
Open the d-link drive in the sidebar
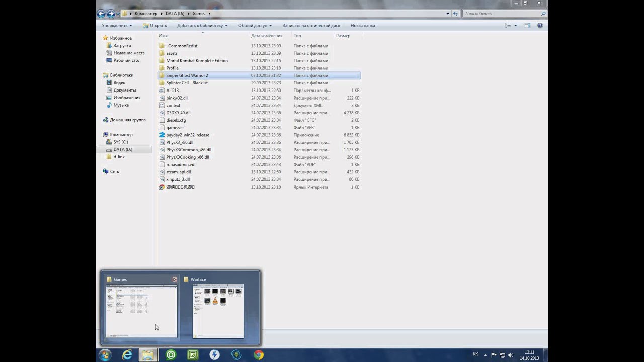point(119,157)
